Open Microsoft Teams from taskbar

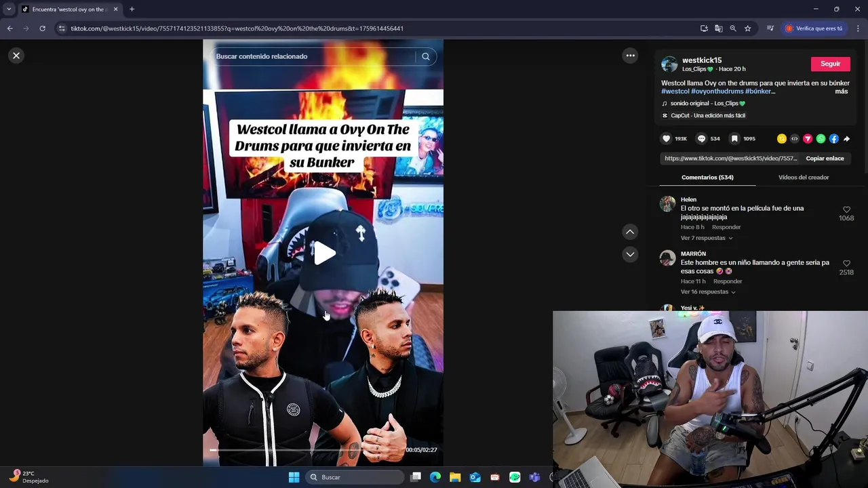[x=534, y=477]
